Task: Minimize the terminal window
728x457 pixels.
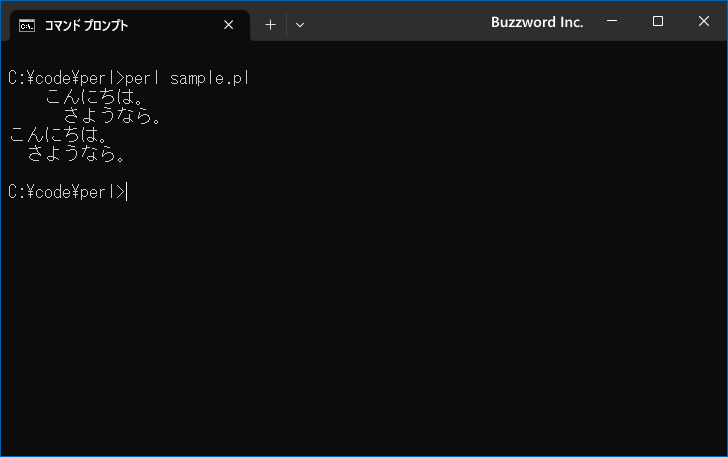Action: [x=612, y=21]
